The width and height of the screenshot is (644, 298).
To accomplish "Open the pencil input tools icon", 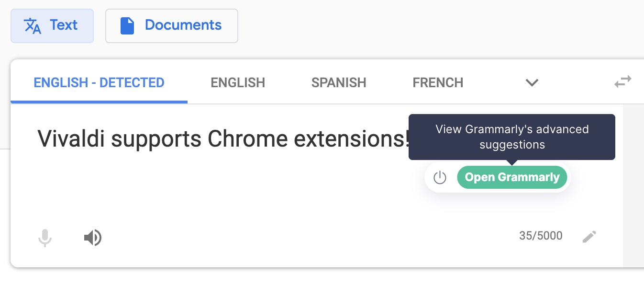I will point(589,237).
